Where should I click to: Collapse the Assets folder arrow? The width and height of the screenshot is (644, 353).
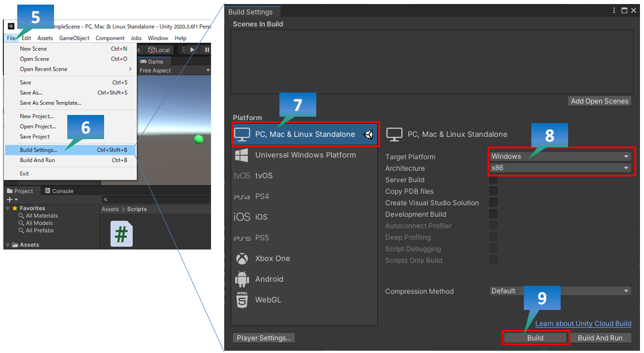click(8, 245)
